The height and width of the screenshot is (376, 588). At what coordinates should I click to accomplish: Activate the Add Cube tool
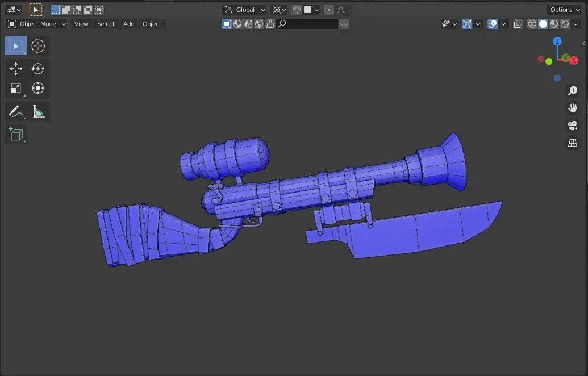[x=16, y=134]
